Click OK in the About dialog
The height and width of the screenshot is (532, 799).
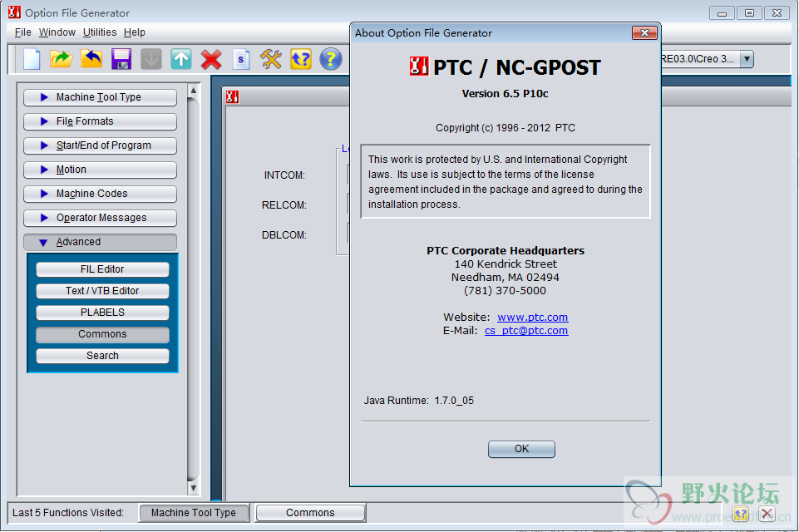(521, 449)
